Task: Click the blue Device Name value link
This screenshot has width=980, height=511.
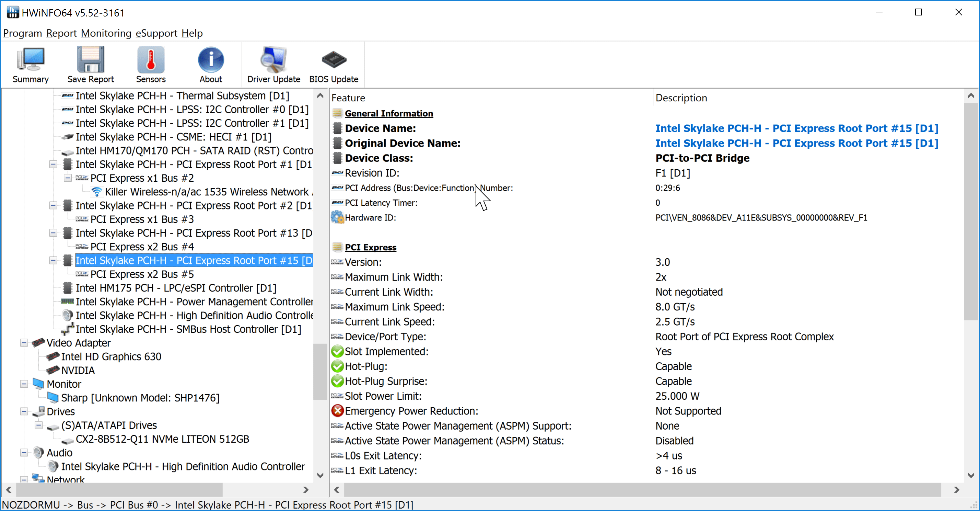Action: (x=797, y=128)
